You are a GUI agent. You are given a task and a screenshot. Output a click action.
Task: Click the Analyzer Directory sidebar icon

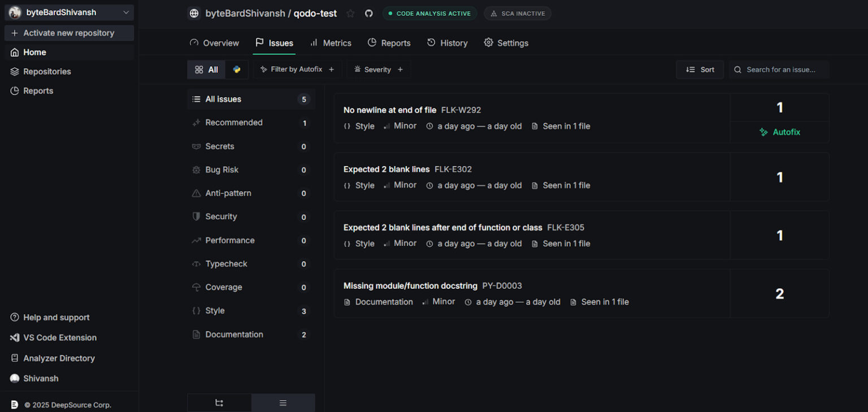[x=14, y=358]
